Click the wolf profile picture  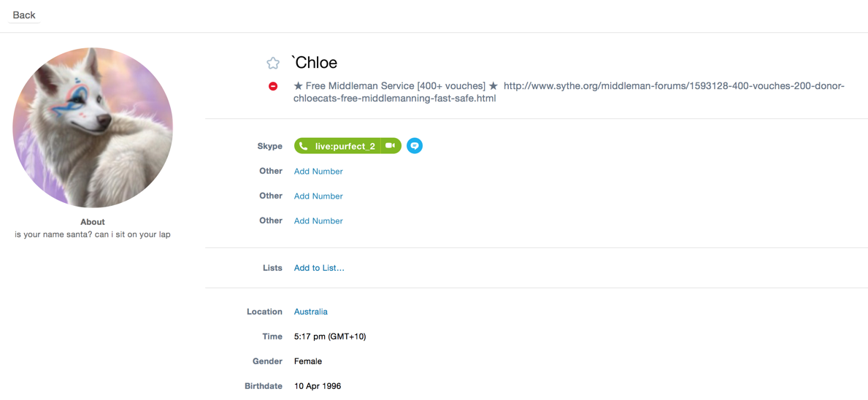click(93, 127)
